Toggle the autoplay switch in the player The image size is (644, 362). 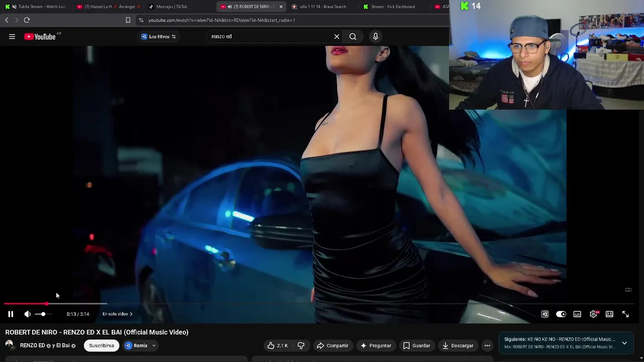[561, 314]
